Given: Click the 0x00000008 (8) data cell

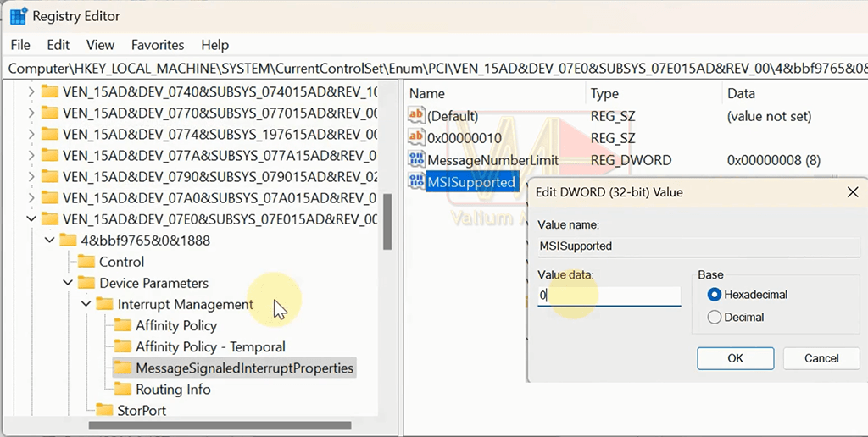Looking at the screenshot, I should coord(773,160).
